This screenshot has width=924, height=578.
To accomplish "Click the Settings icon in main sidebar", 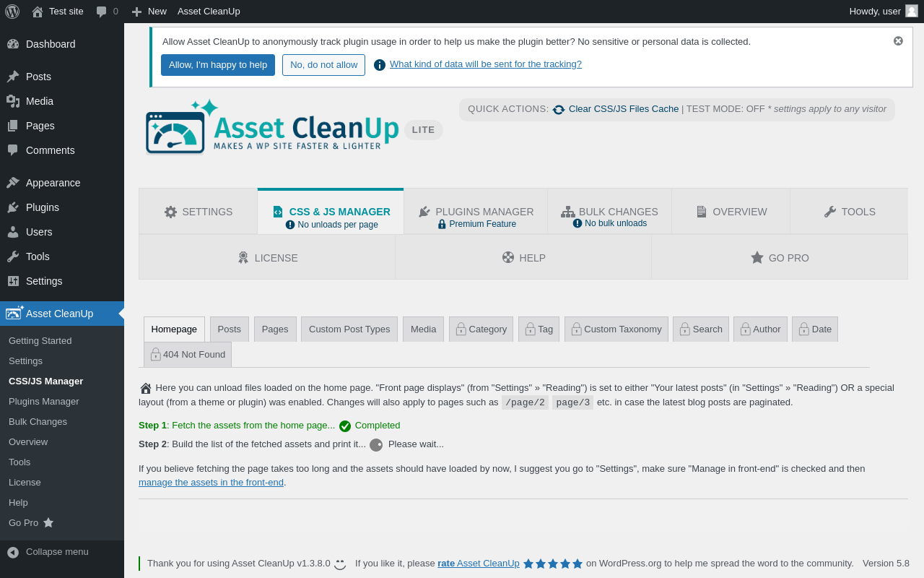I will [x=13, y=281].
